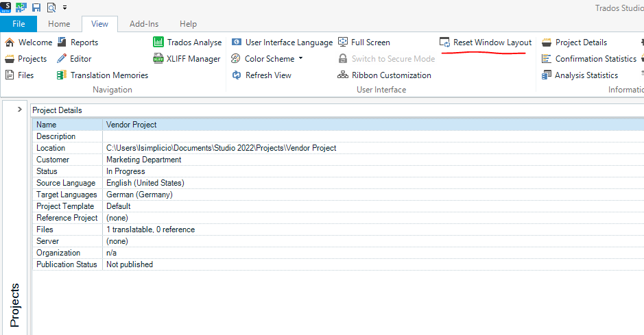The image size is (644, 335).
Task: Select the Project Template Default value
Action: [x=118, y=206]
